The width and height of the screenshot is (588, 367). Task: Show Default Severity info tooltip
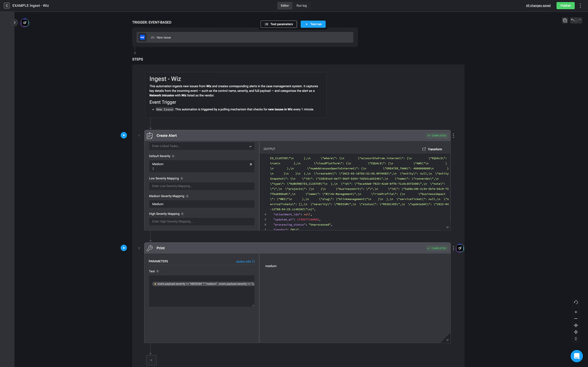[173, 156]
